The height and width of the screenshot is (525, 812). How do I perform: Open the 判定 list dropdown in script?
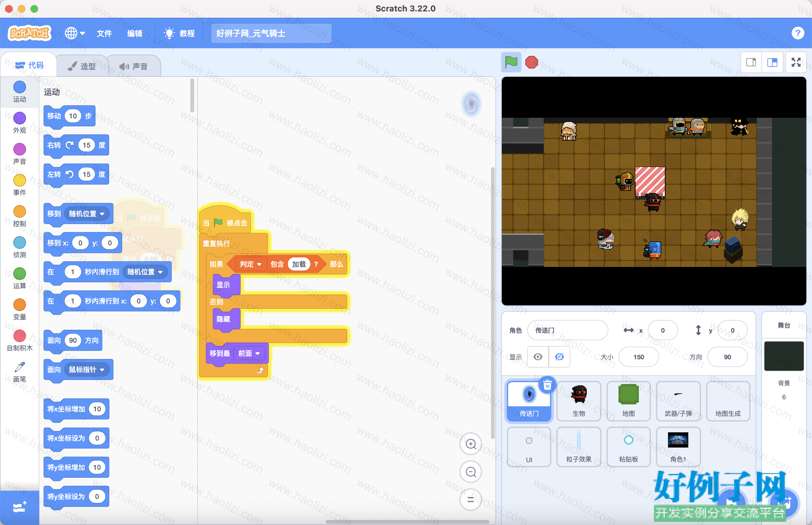tap(250, 264)
